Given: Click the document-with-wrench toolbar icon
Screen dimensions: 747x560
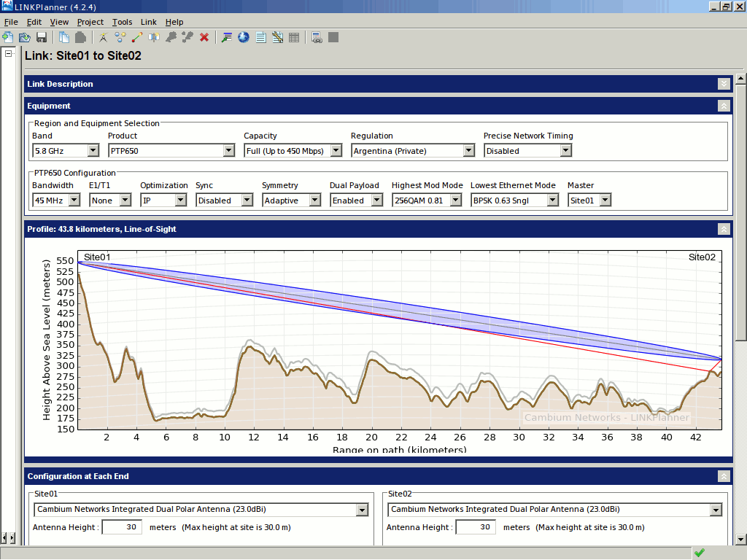Looking at the screenshot, I should pos(277,37).
